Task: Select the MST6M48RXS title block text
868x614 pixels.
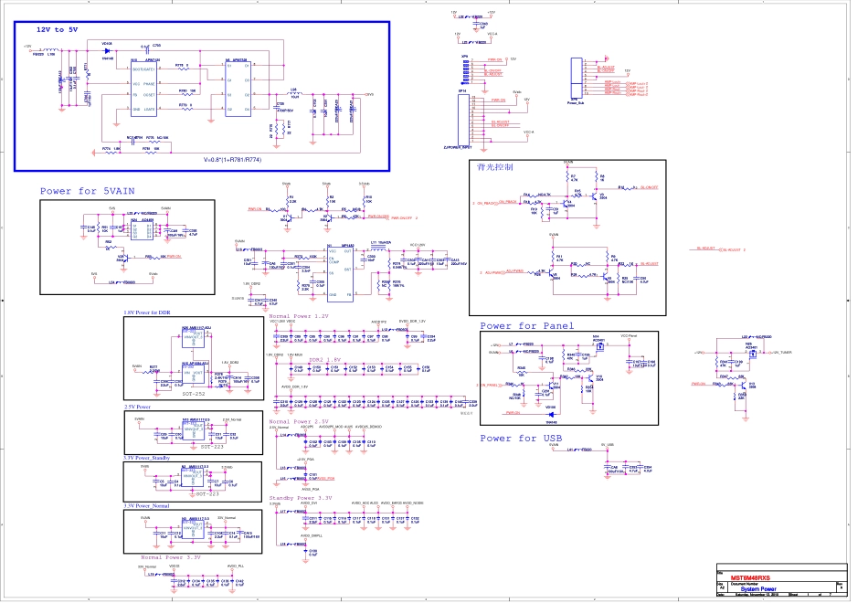Action: 750,577
